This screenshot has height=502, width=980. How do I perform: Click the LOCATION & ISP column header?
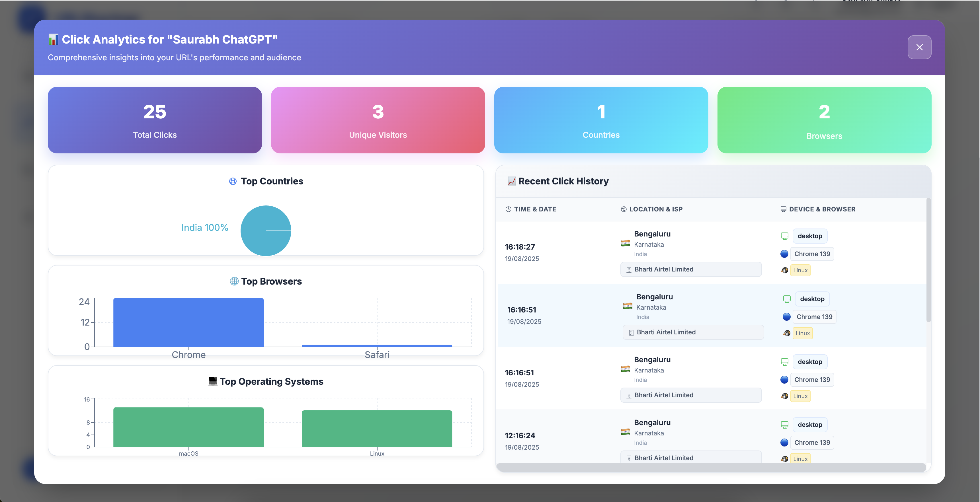pyautogui.click(x=652, y=209)
